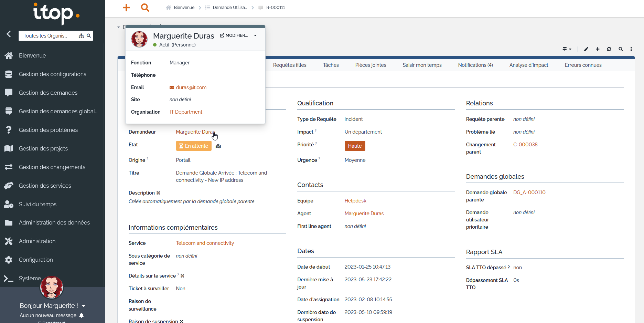Collapse the sidebar with the left chevron icon
The width and height of the screenshot is (644, 323).
tap(8, 34)
